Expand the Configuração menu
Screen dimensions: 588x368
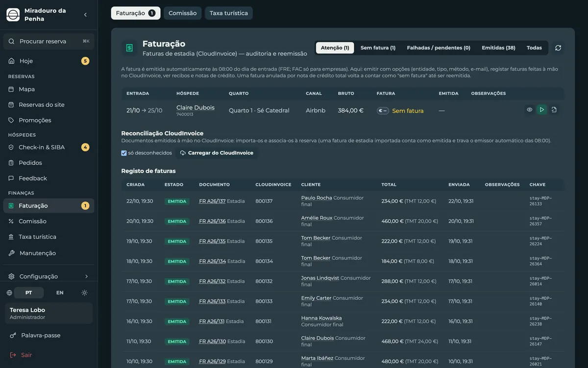point(49,276)
